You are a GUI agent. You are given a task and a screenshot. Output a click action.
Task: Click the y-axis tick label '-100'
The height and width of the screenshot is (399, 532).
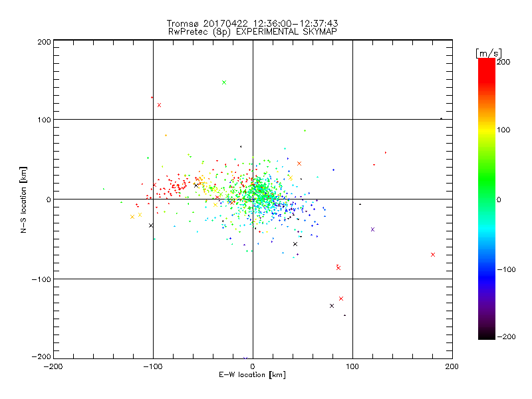tap(41, 279)
